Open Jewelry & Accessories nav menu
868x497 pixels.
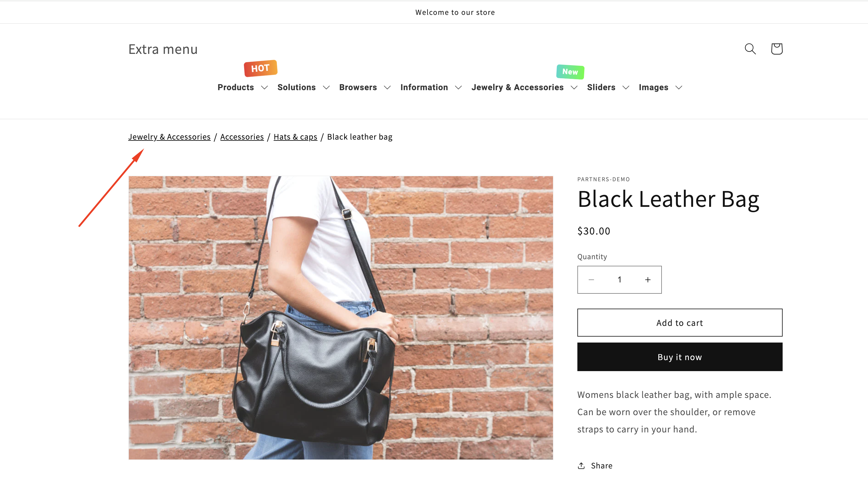[524, 87]
